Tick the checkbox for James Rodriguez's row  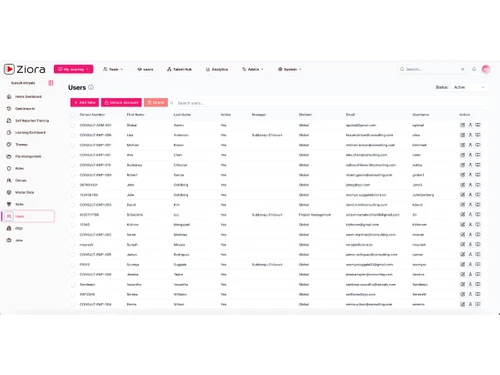click(x=73, y=254)
